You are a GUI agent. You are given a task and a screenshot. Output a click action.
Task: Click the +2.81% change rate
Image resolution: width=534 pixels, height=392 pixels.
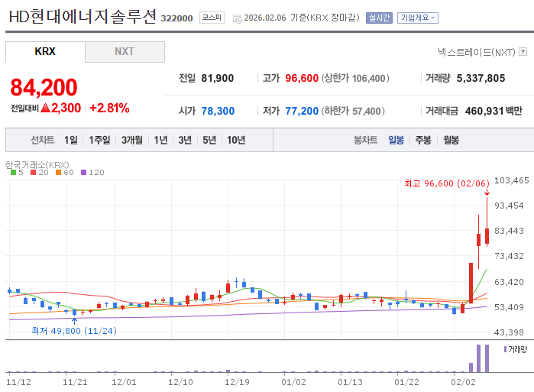(109, 109)
